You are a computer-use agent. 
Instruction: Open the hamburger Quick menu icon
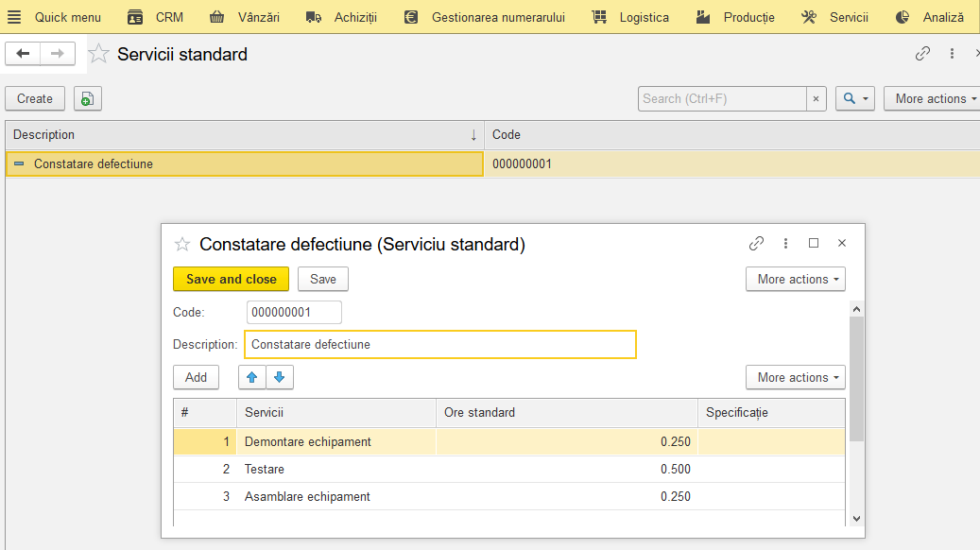click(14, 17)
